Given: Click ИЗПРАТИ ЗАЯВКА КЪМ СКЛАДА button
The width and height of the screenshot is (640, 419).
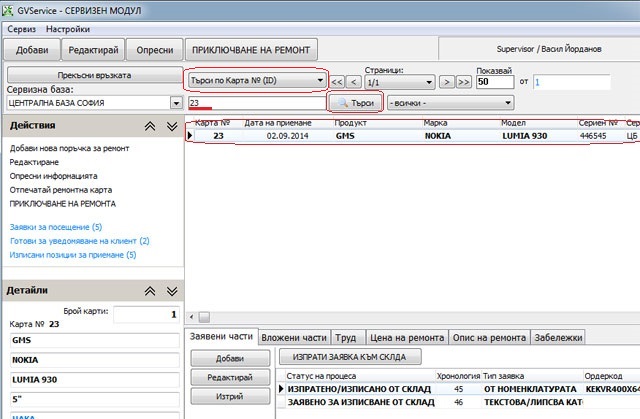Looking at the screenshot, I should tap(350, 357).
